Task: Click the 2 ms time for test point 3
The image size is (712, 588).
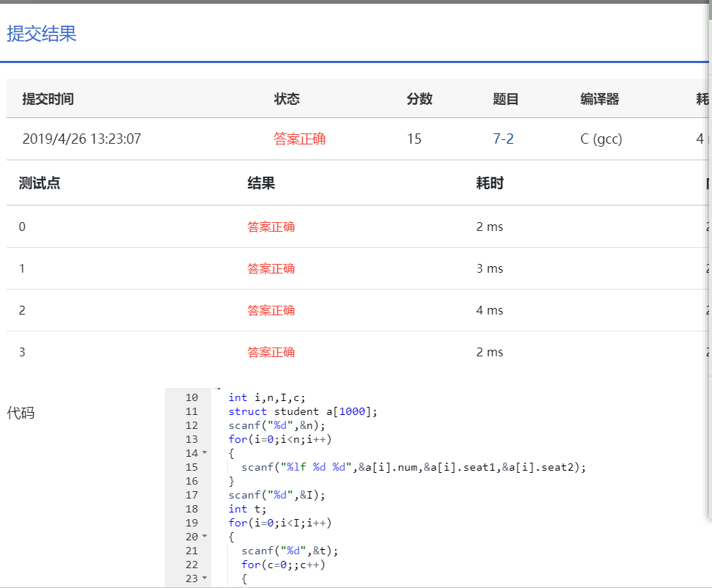Action: click(x=490, y=352)
